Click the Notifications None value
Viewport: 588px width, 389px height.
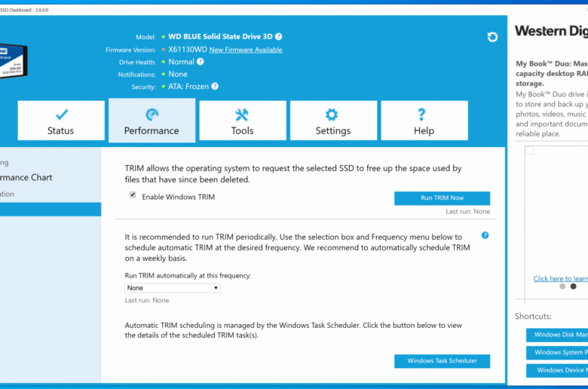[x=178, y=74]
